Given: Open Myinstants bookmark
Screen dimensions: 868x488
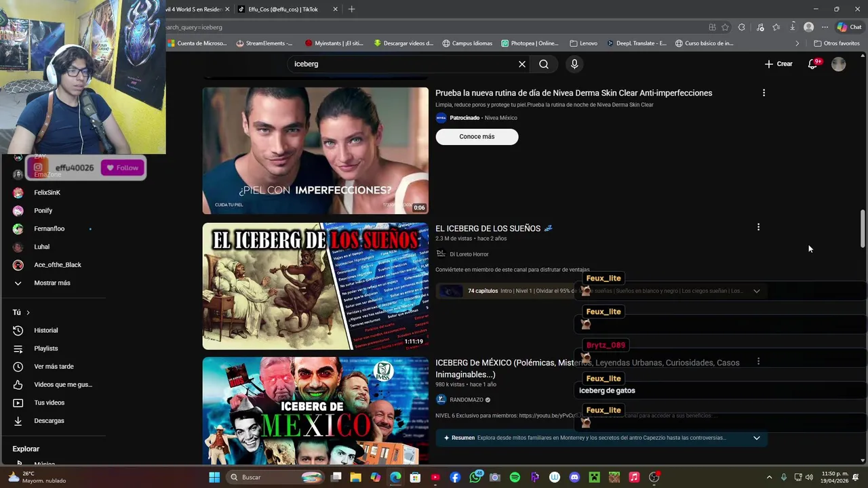Looking at the screenshot, I should coord(334,43).
